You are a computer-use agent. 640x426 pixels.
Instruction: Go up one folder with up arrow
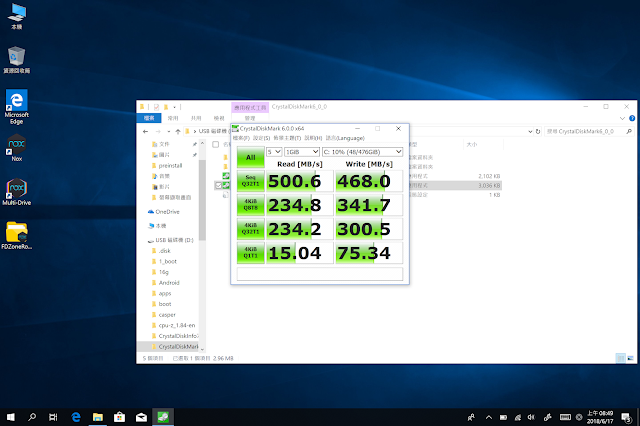178,131
